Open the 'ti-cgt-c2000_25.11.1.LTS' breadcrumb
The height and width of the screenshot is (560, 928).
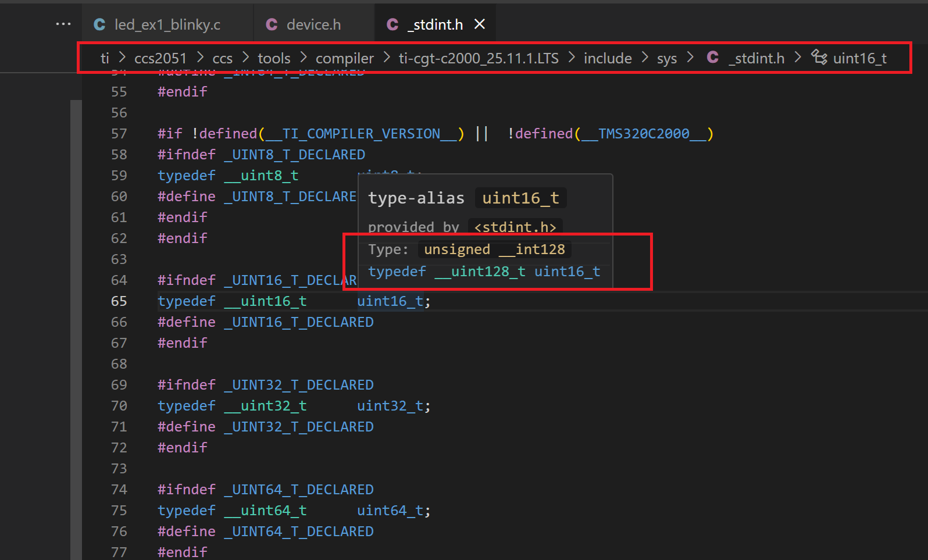click(x=479, y=58)
